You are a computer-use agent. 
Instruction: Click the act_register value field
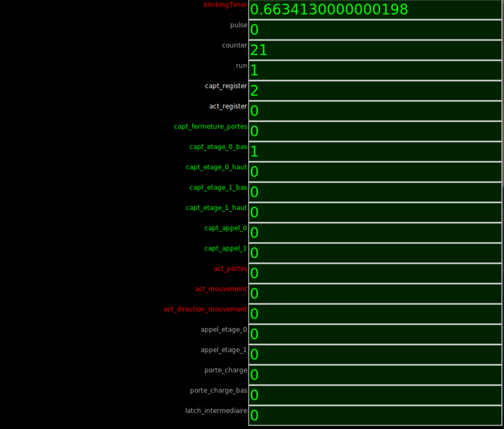(x=375, y=111)
